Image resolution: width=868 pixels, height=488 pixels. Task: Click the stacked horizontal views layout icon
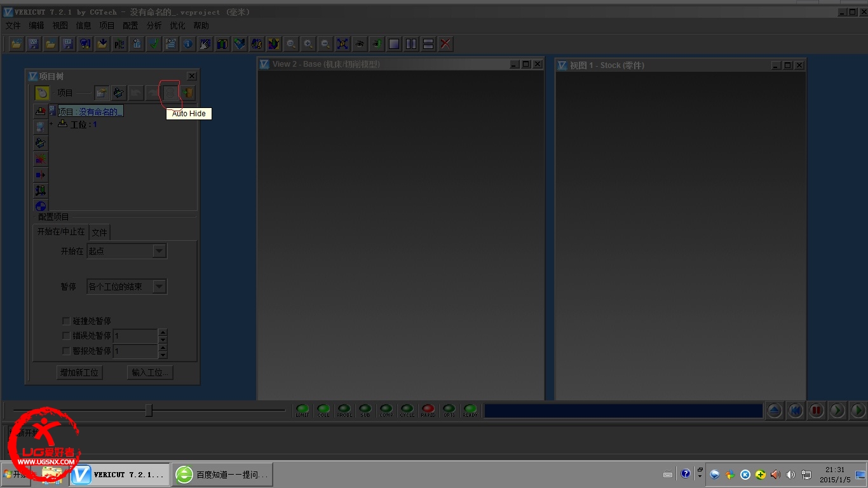[428, 44]
